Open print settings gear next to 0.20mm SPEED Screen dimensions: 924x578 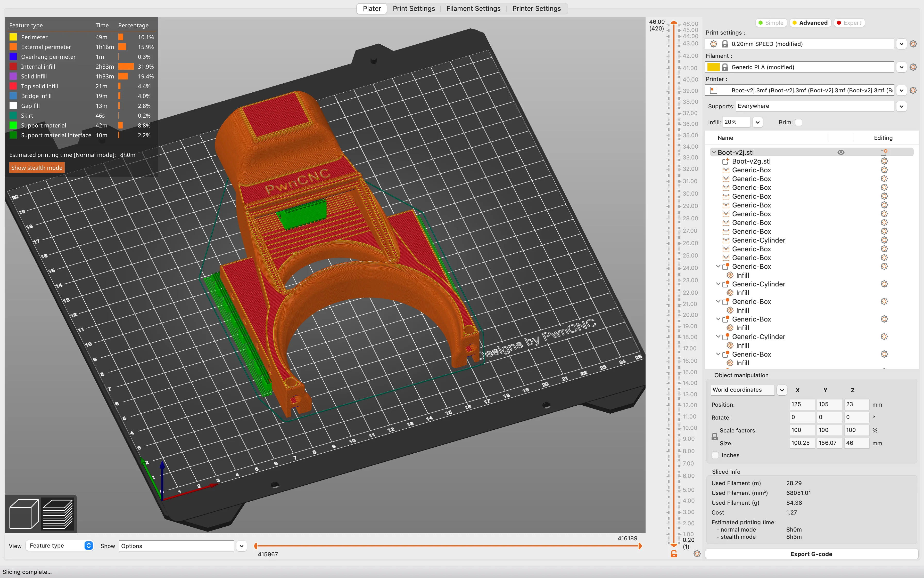tap(913, 44)
